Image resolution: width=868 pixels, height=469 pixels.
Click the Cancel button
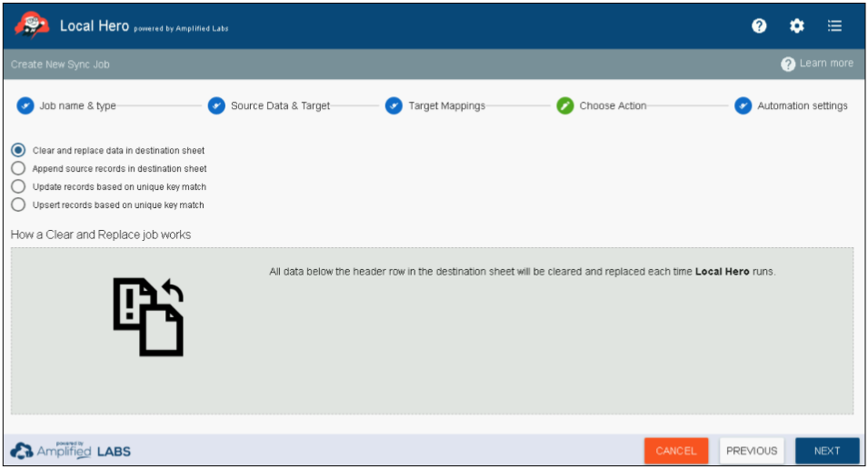click(676, 451)
